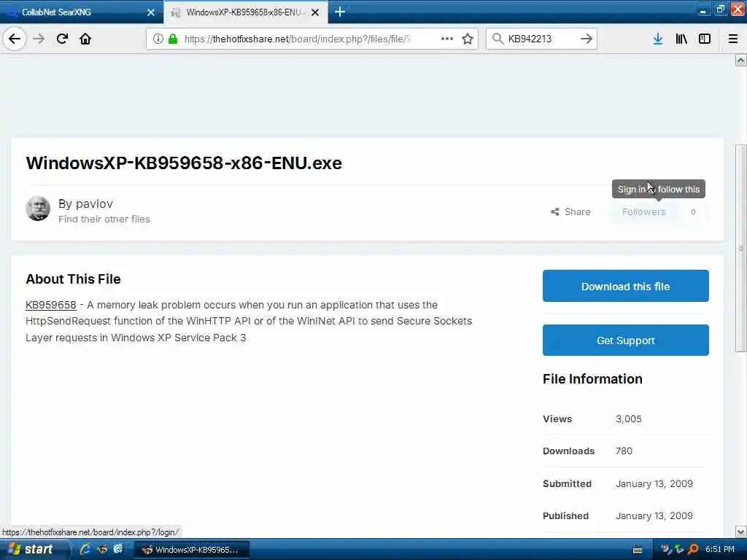Open pavlov's avatar picture
The image size is (747, 560).
click(x=38, y=209)
